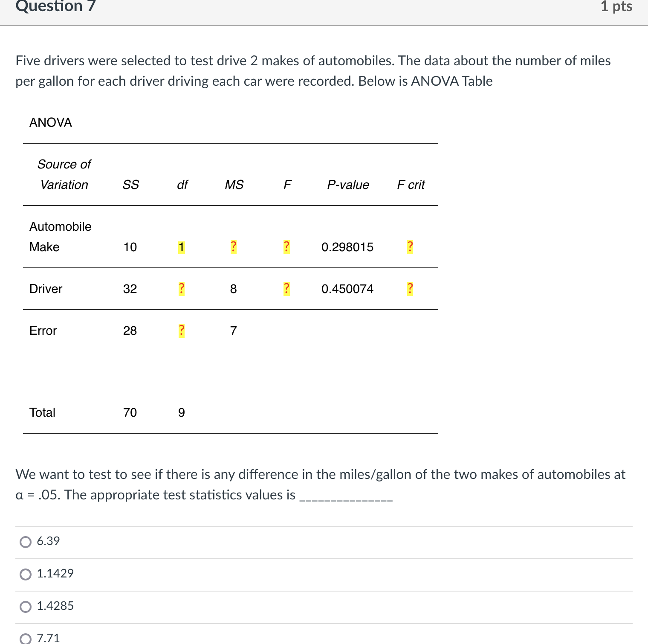
Task: Click the Driver SS value 32
Action: coord(130,288)
